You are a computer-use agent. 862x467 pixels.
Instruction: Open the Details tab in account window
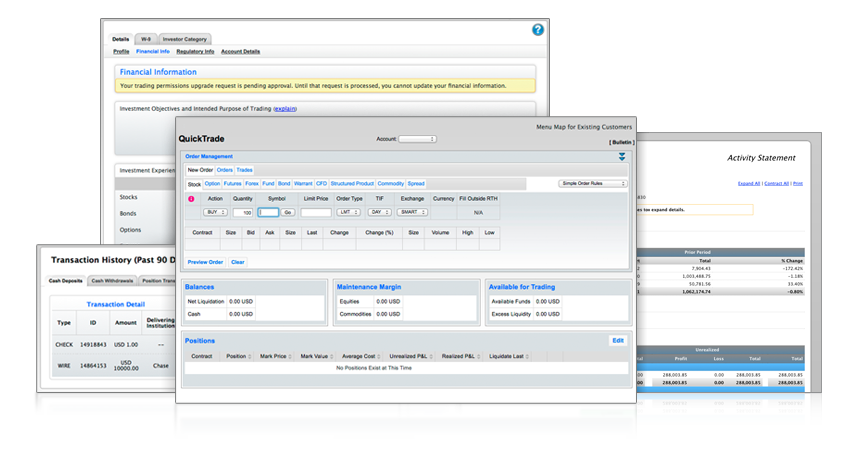120,39
